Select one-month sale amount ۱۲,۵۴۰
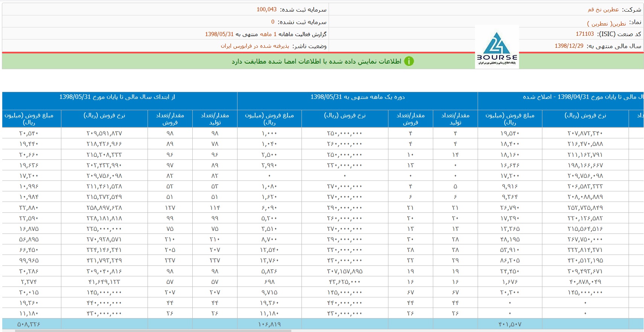 269,250
